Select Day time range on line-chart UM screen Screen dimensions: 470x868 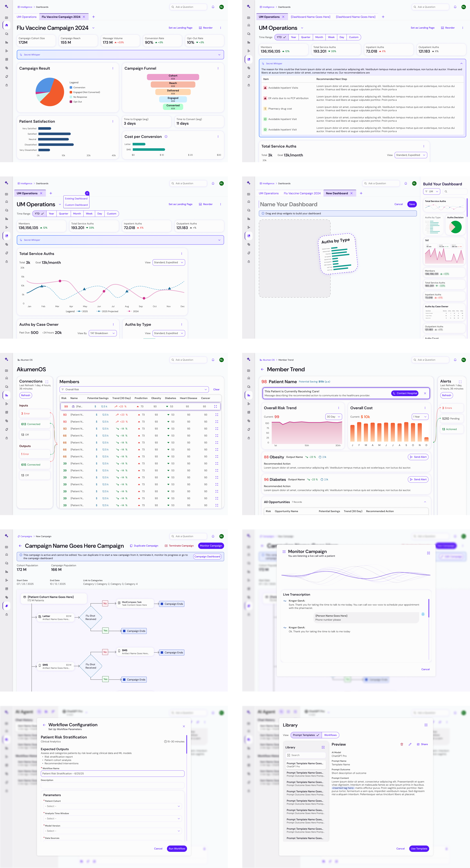pos(100,214)
